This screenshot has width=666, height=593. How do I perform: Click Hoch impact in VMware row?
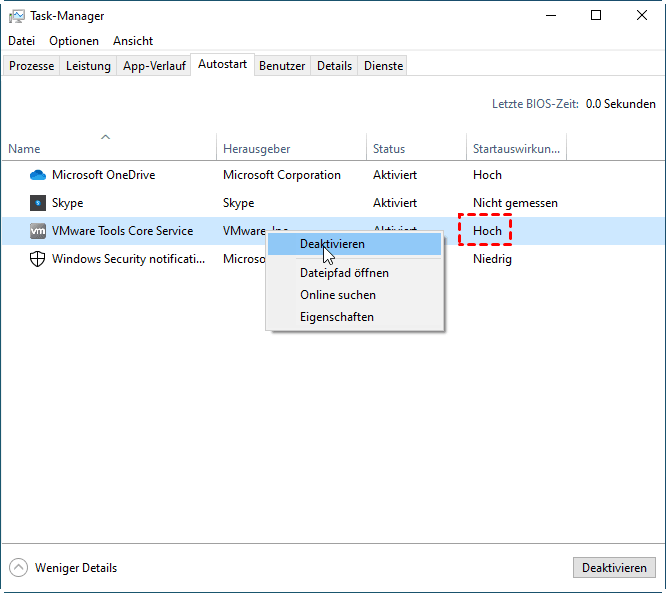(487, 231)
